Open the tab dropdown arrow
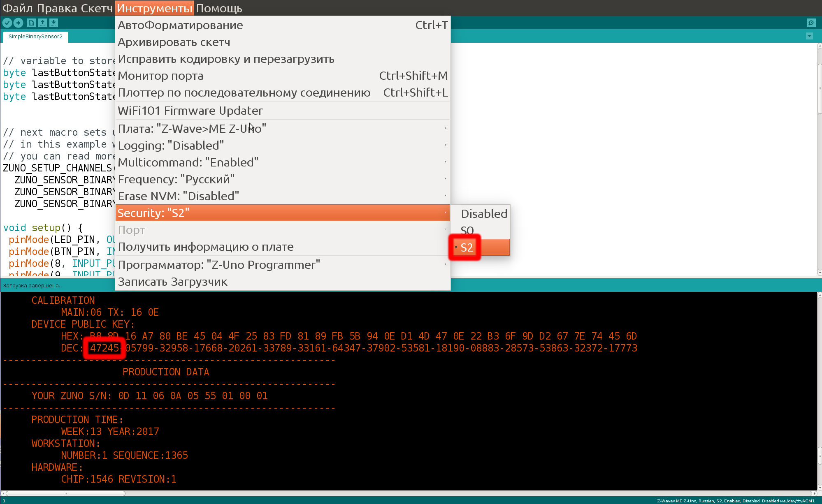 809,36
